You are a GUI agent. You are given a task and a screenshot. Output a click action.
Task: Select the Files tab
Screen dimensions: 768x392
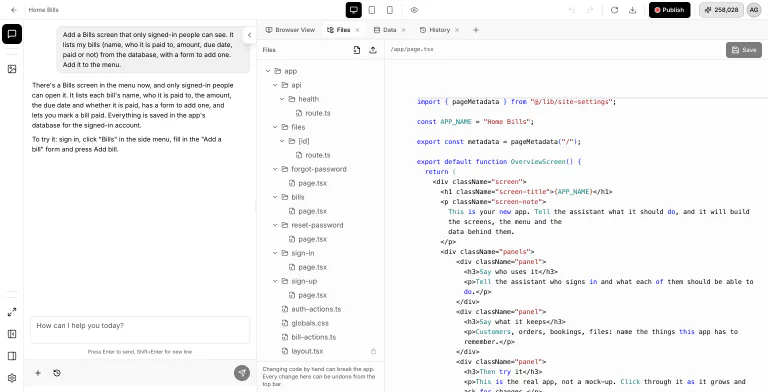(x=339, y=30)
